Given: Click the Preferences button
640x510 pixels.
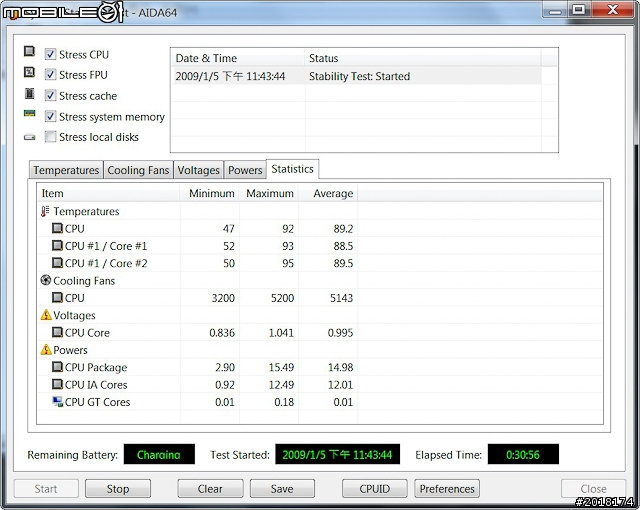Looking at the screenshot, I should click(x=447, y=489).
